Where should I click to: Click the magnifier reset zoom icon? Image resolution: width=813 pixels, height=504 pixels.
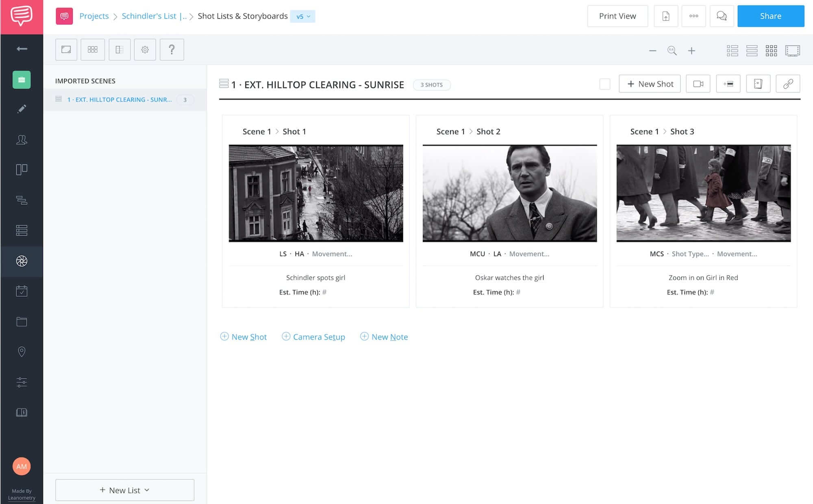(x=672, y=51)
